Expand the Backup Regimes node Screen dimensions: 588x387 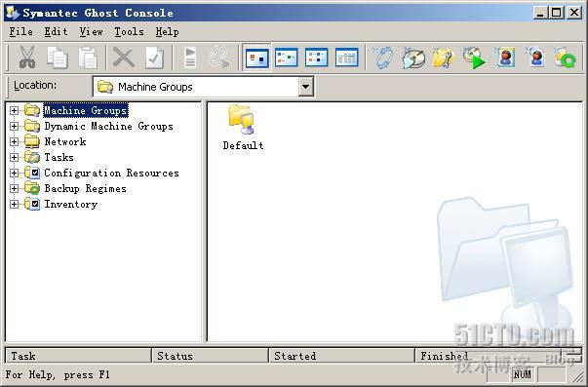14,188
